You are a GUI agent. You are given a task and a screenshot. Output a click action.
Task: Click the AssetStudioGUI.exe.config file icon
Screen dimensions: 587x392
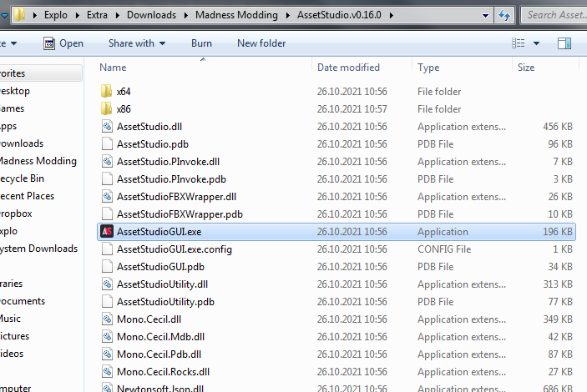point(107,249)
